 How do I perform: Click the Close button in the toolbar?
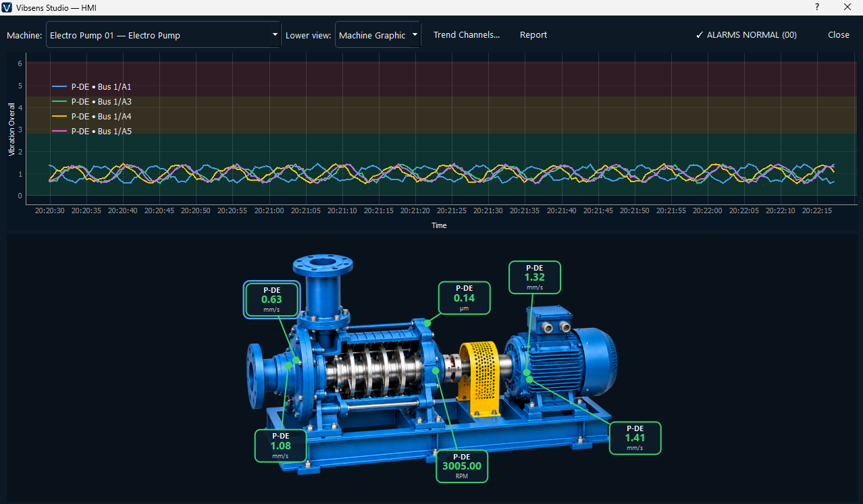tap(839, 35)
